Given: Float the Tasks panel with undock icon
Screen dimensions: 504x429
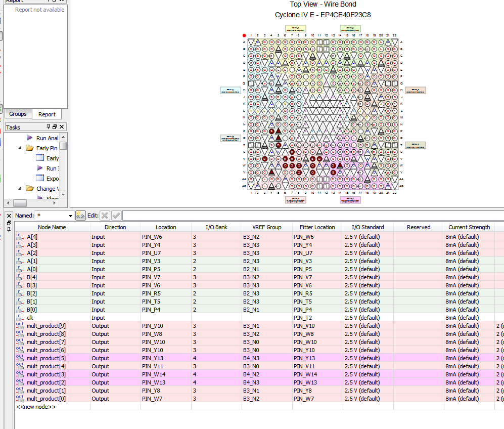Looking at the screenshot, I should (55, 127).
